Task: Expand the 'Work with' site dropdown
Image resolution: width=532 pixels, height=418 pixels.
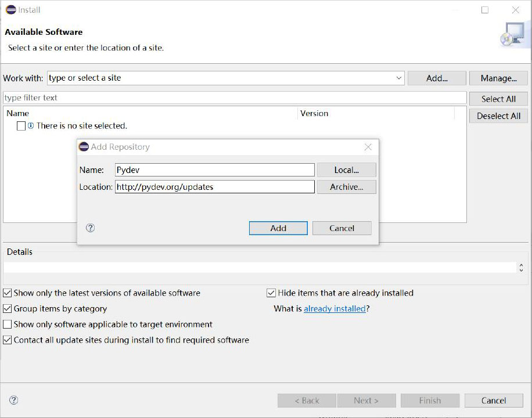Action: (399, 78)
